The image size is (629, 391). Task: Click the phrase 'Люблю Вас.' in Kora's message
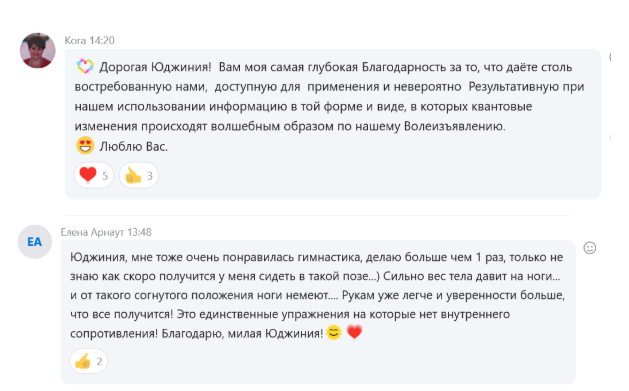tap(134, 147)
